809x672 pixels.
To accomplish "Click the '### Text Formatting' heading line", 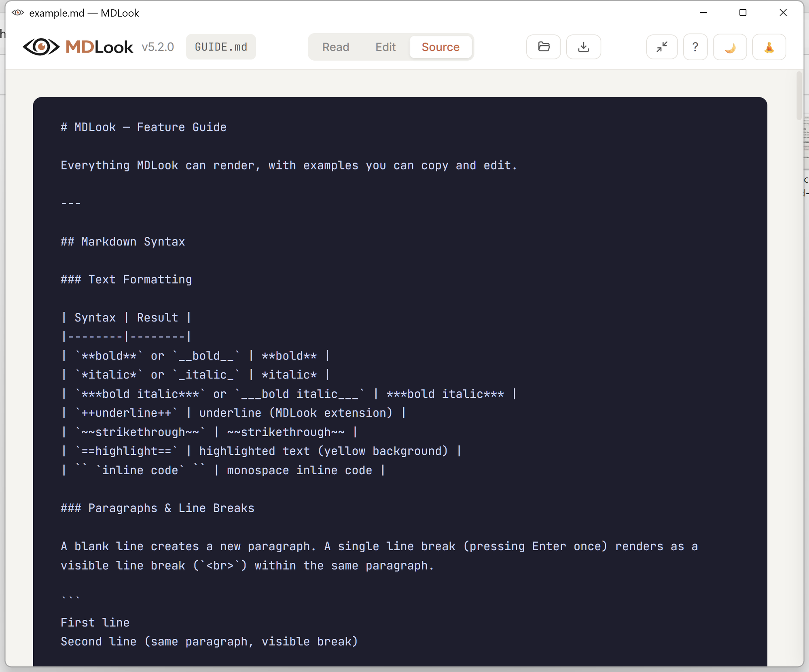I will tap(126, 280).
